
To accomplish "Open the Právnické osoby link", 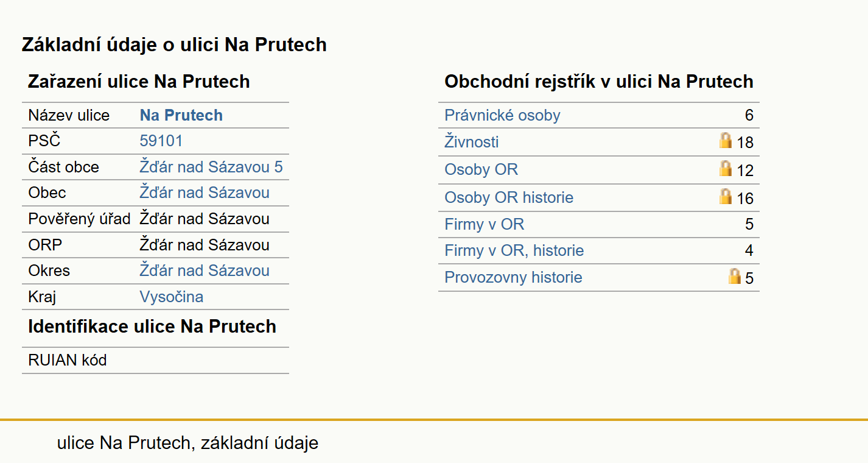I will click(502, 115).
